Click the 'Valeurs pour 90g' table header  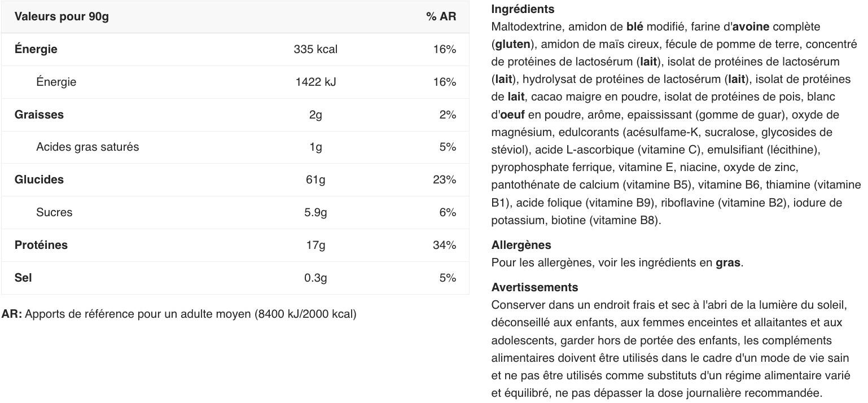point(62,16)
